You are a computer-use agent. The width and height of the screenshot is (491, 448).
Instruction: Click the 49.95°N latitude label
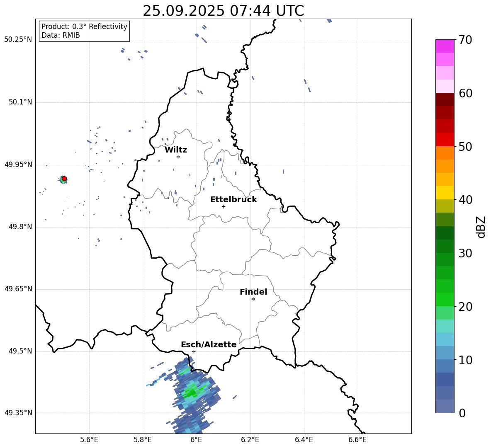coord(18,165)
